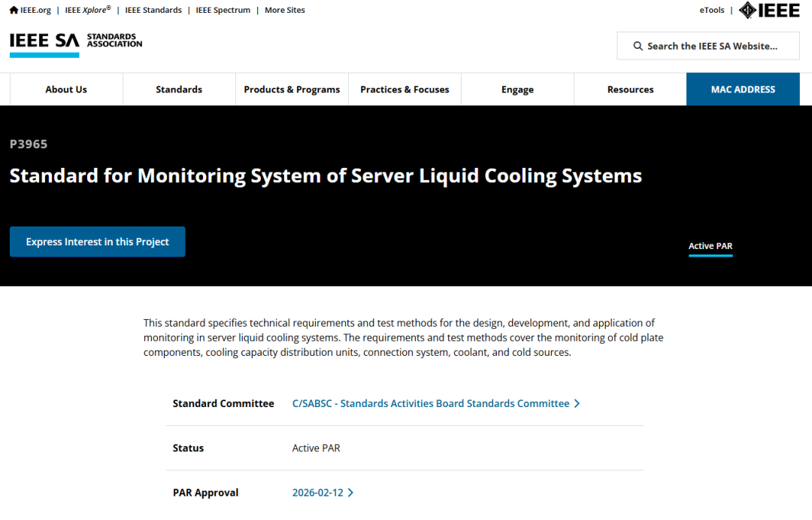812x520 pixels.
Task: Click the PAR Approval label
Action: pyautogui.click(x=205, y=492)
